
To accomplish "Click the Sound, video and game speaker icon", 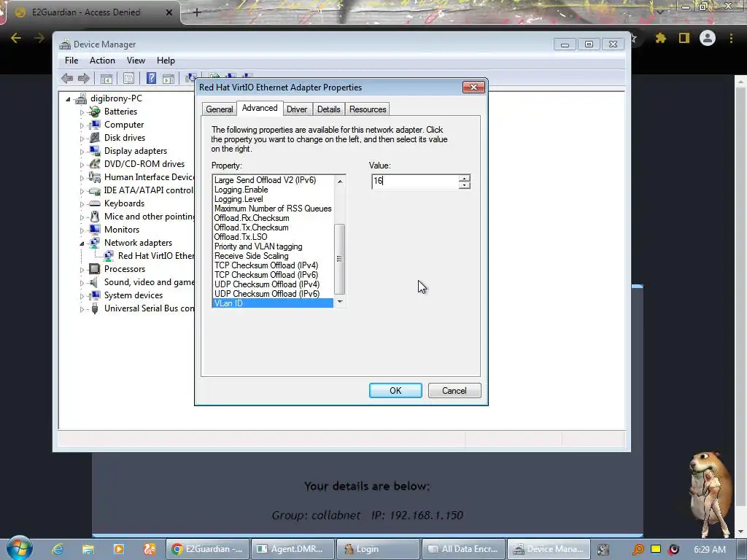I will pyautogui.click(x=95, y=282).
